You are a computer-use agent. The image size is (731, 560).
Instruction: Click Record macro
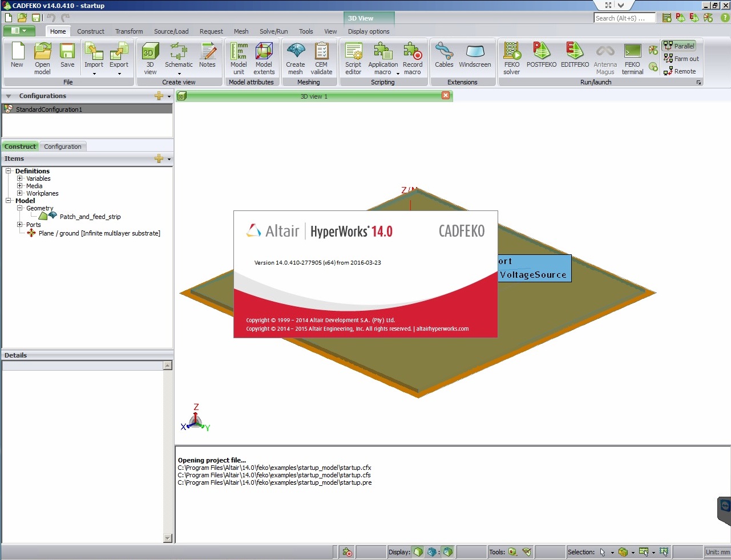coord(413,58)
